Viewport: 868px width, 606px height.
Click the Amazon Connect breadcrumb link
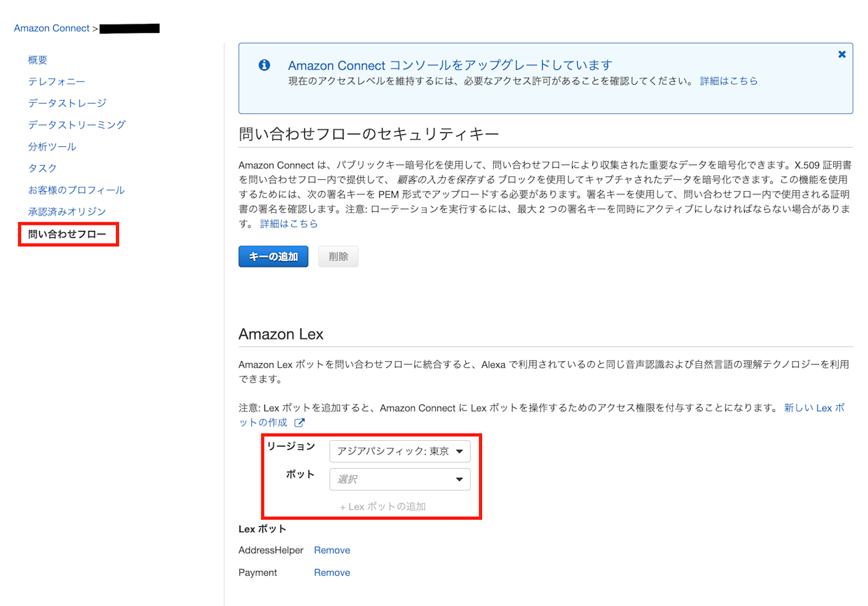click(x=52, y=27)
